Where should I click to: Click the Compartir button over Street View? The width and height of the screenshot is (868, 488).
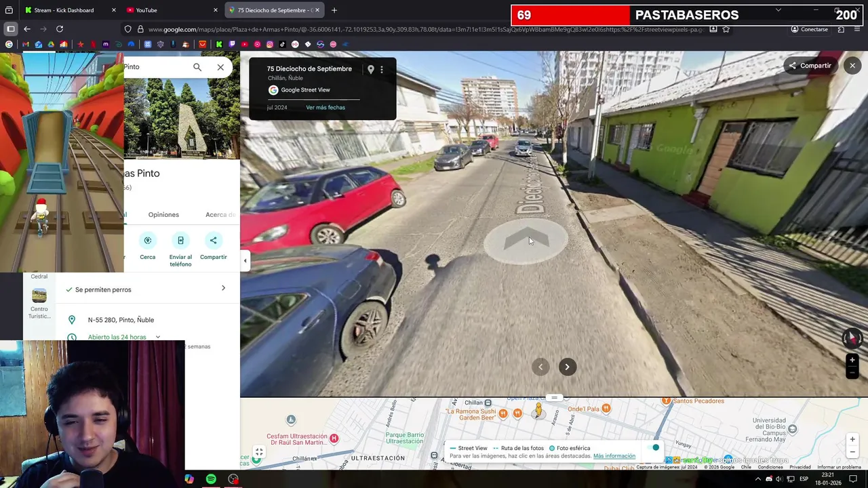click(x=809, y=66)
